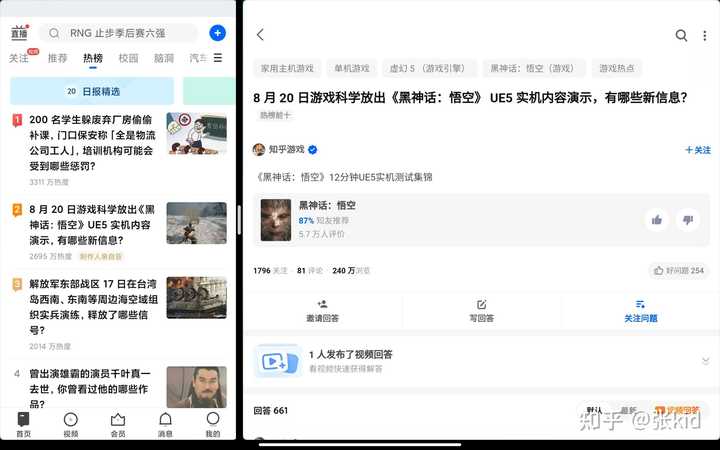Image resolution: width=720 pixels, height=450 pixels.
Task: Open the 消息 notifications bell
Action: click(x=165, y=419)
